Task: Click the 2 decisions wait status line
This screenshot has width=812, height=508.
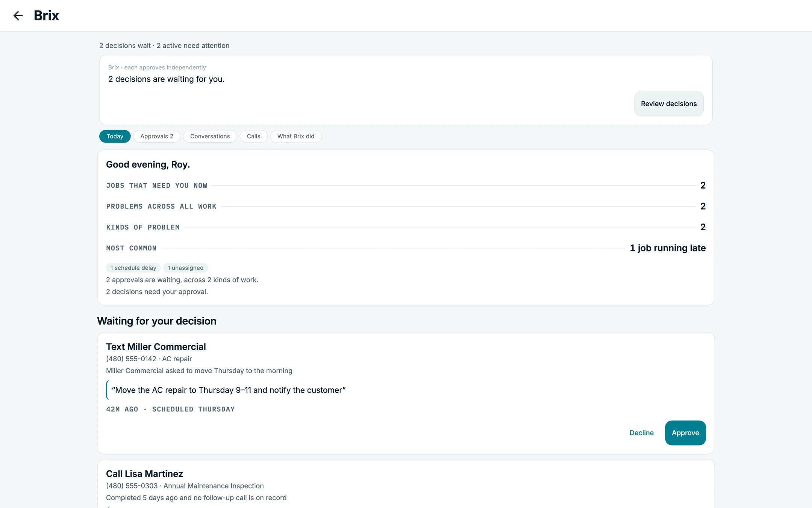Action: [164, 46]
